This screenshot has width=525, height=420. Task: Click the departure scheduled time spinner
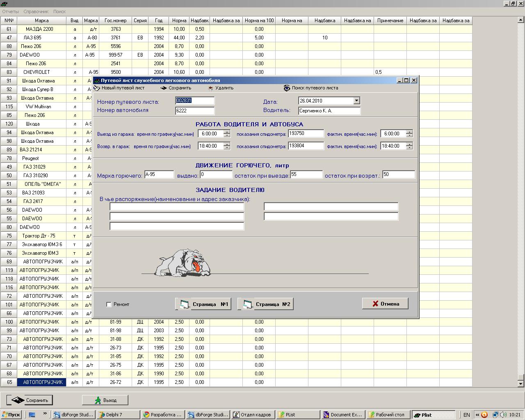point(227,134)
